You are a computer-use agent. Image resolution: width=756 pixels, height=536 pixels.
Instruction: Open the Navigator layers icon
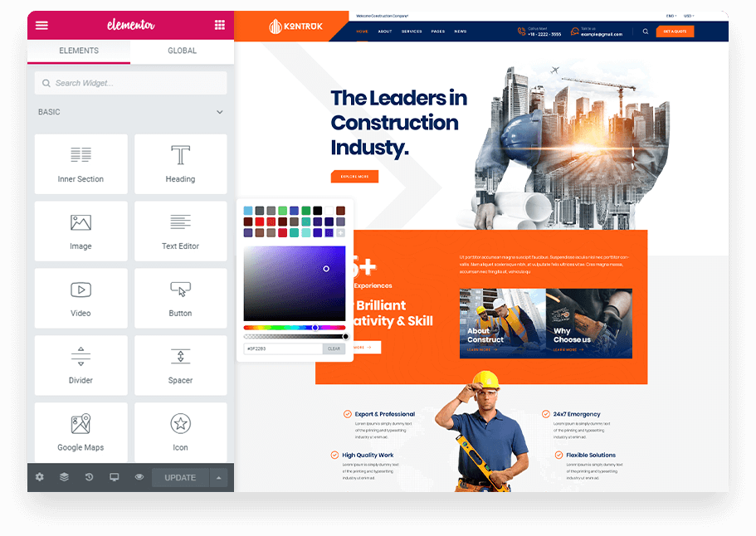[64, 477]
